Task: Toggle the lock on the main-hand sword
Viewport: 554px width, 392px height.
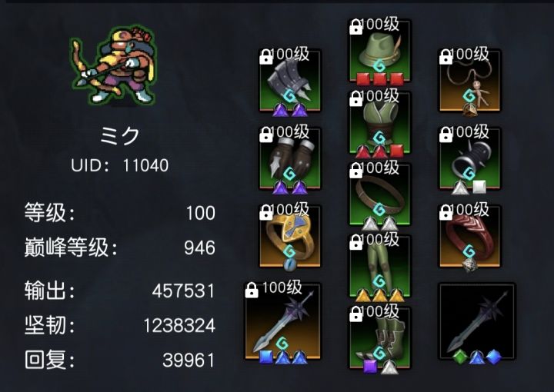Action: [251, 291]
